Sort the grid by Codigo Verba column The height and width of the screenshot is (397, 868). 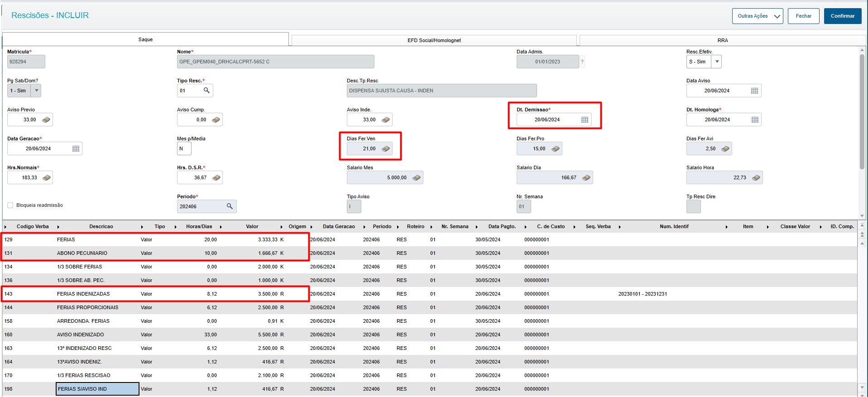point(33,227)
